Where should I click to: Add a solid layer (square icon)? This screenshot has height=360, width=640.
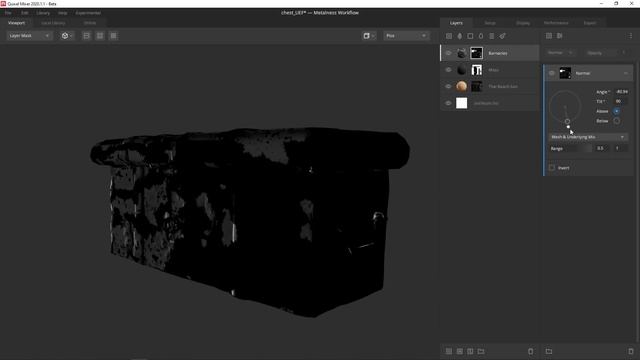tap(470, 36)
